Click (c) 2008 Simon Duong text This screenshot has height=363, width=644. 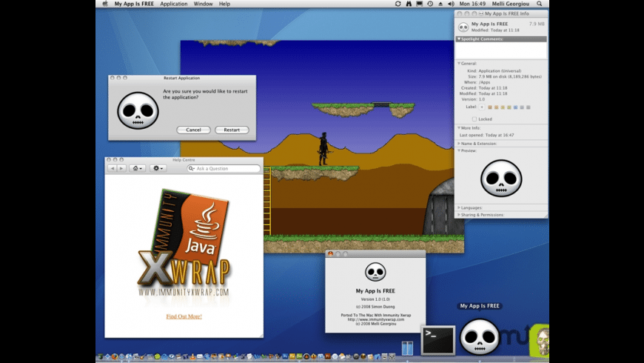pos(375,307)
